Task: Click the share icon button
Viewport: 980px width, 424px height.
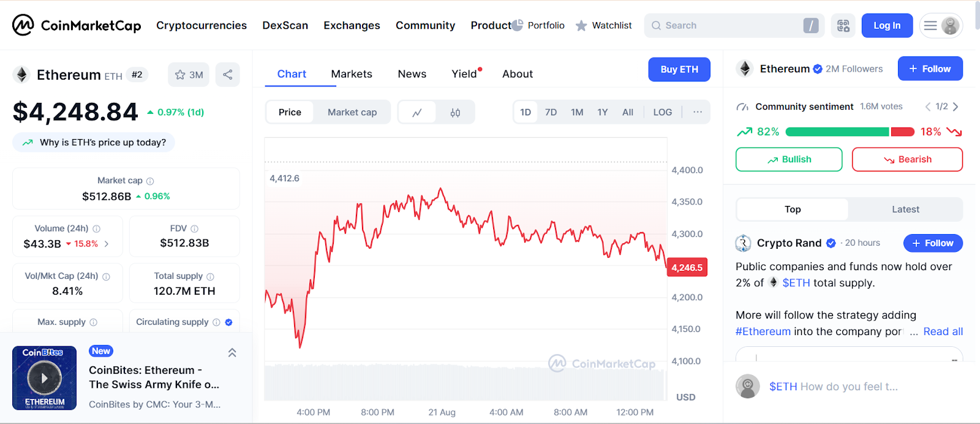Action: click(x=228, y=75)
